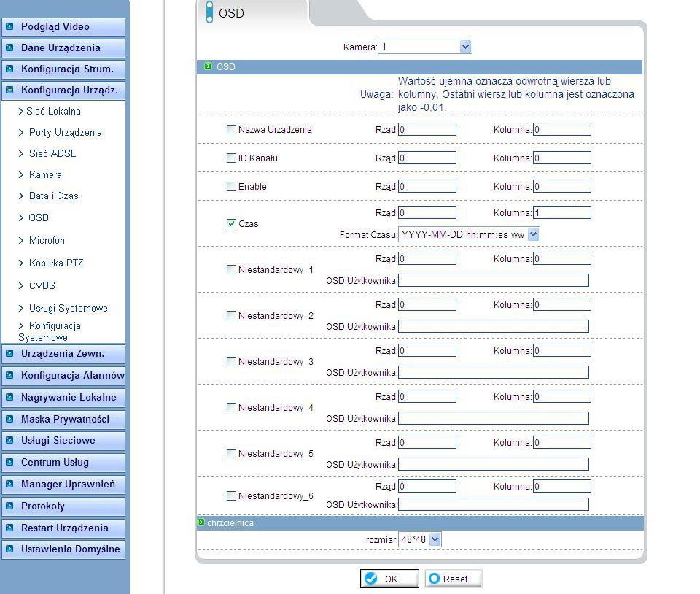Click the arrow icon beside Konfiguracja Strum.

9,69
